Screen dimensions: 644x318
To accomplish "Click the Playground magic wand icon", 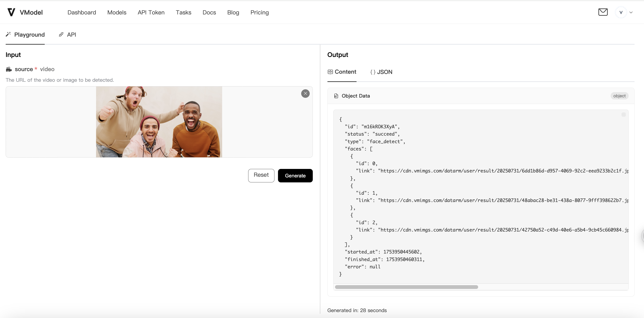I will tap(8, 34).
